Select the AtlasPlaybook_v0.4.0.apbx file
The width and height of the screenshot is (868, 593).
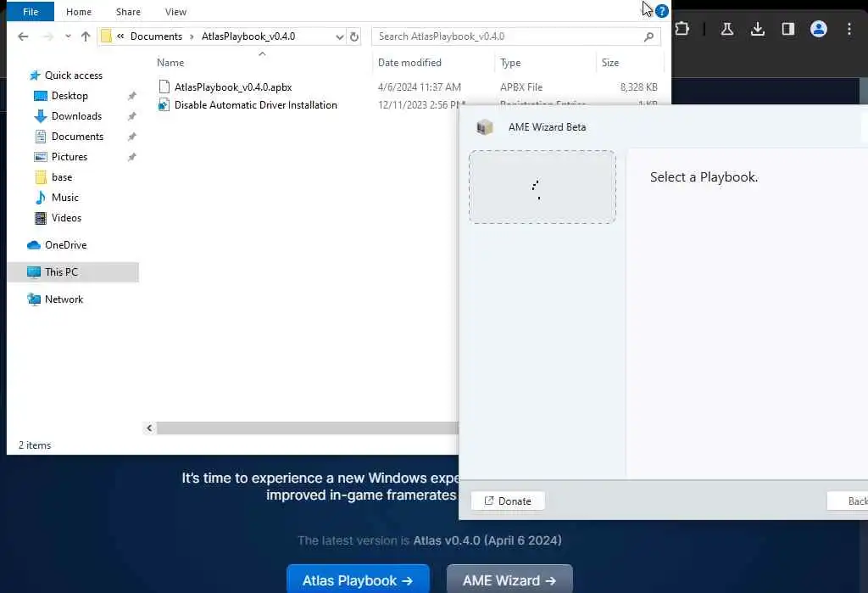[233, 87]
